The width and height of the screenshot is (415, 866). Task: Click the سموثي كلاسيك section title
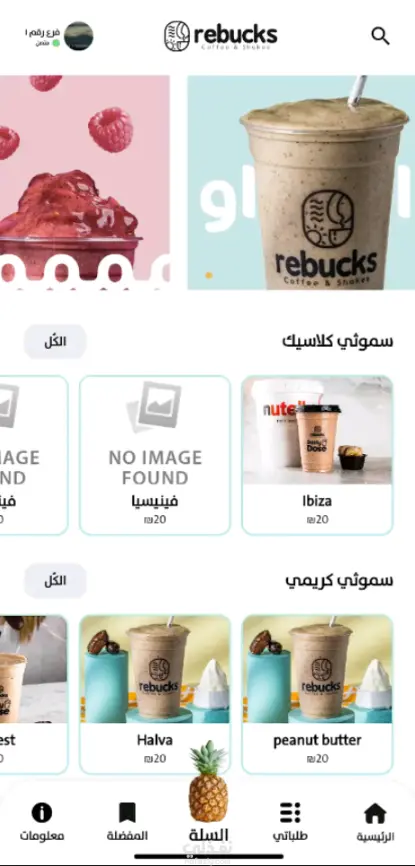coord(338,341)
